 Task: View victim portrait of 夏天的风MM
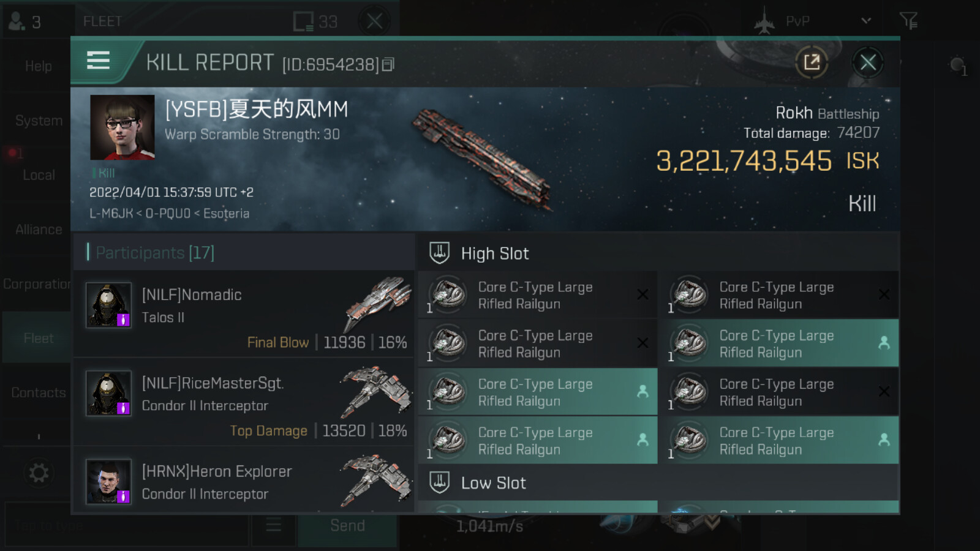click(x=123, y=127)
